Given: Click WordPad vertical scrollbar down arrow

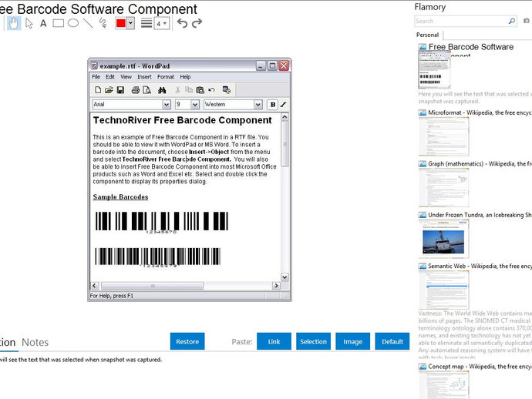Looking at the screenshot, I should [285, 277].
